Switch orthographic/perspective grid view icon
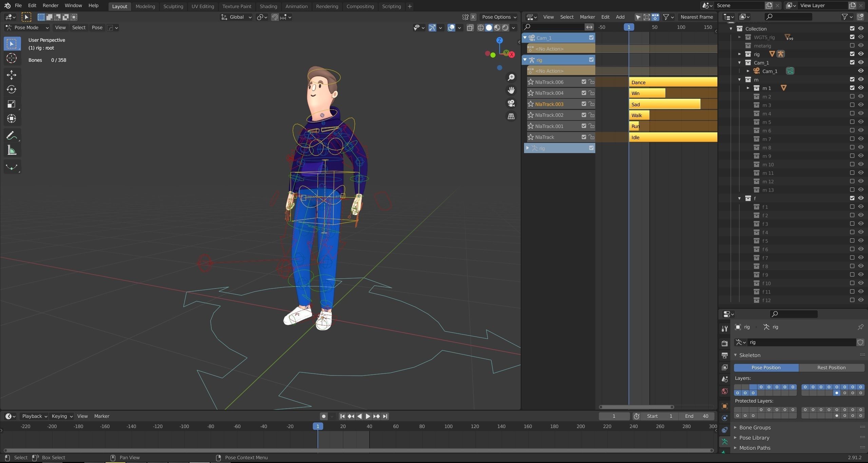868x463 pixels. pyautogui.click(x=511, y=116)
